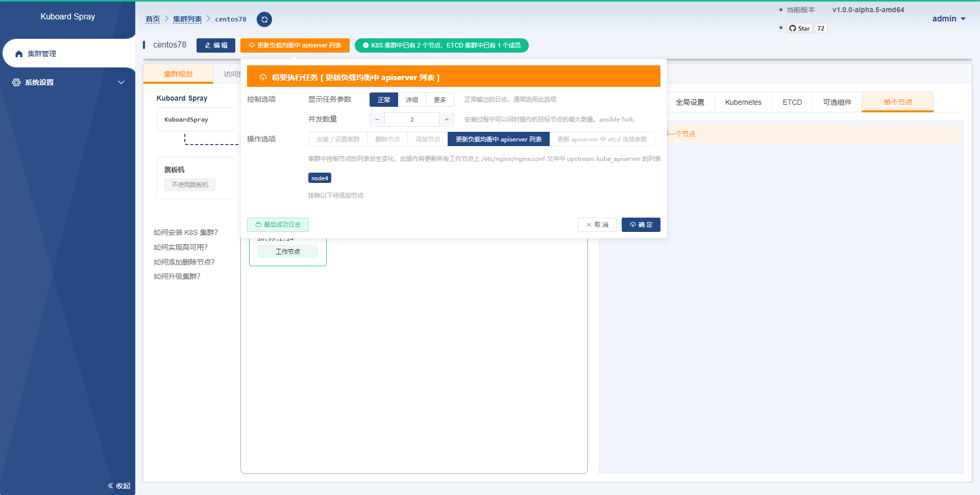Viewport: 980px width, 495px height.
Task: Click the KuboardSpray node box
Action: pos(195,120)
